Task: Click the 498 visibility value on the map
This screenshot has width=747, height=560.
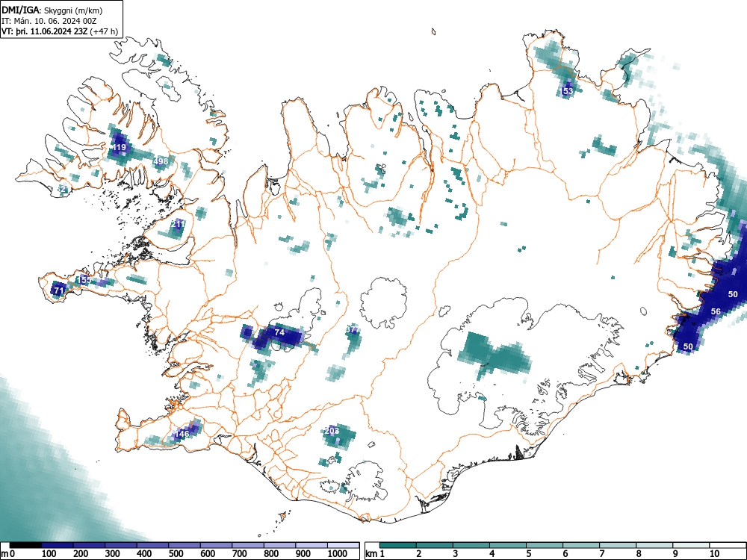Action: pos(161,161)
